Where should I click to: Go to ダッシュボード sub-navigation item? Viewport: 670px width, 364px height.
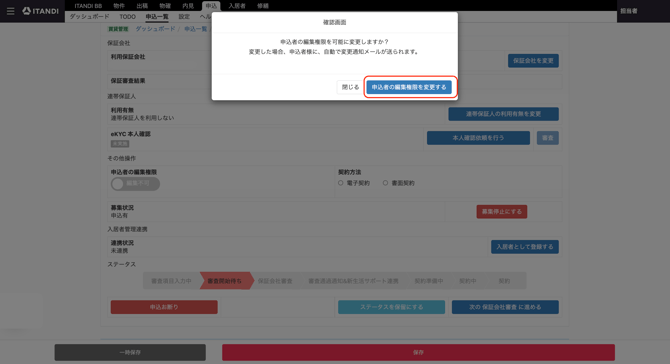89,17
